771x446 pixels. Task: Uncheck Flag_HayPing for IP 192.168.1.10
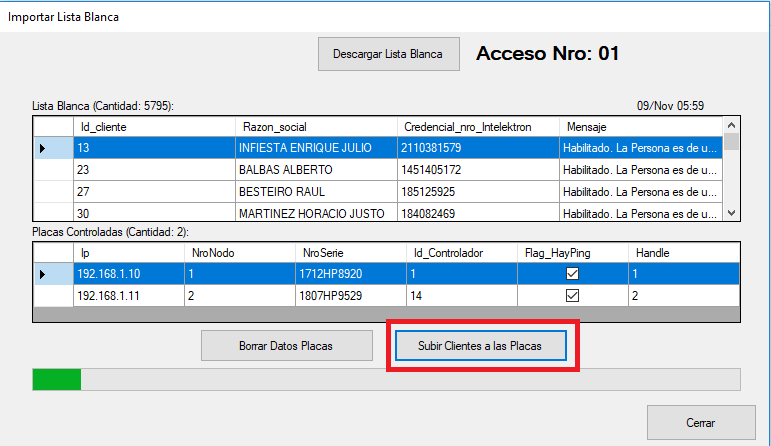click(573, 274)
